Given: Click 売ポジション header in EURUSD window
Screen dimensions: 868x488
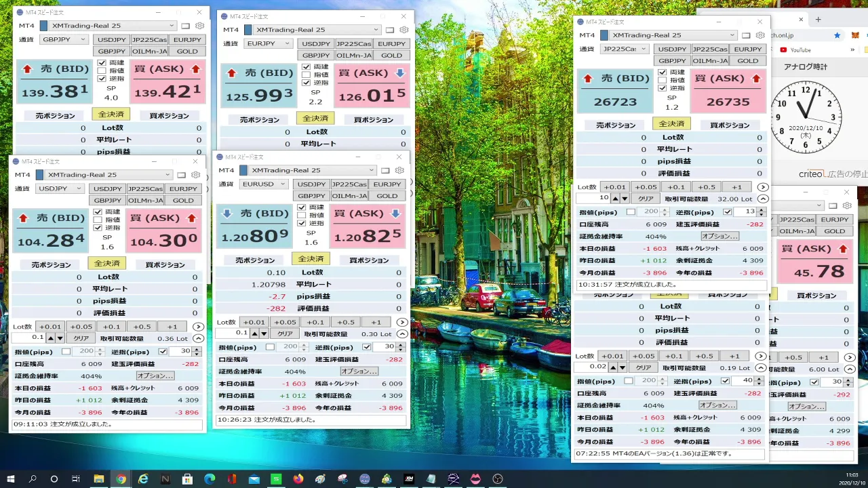Looking at the screenshot, I should (x=254, y=260).
